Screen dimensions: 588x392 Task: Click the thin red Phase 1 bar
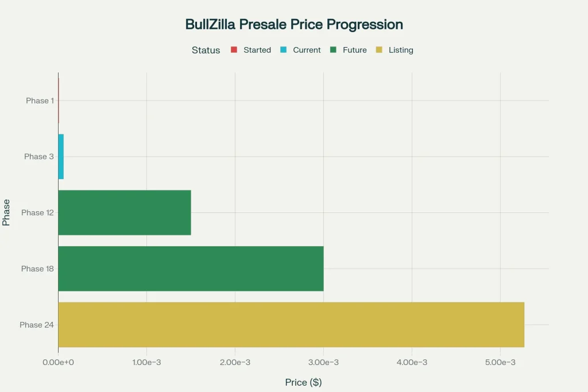[x=59, y=100]
